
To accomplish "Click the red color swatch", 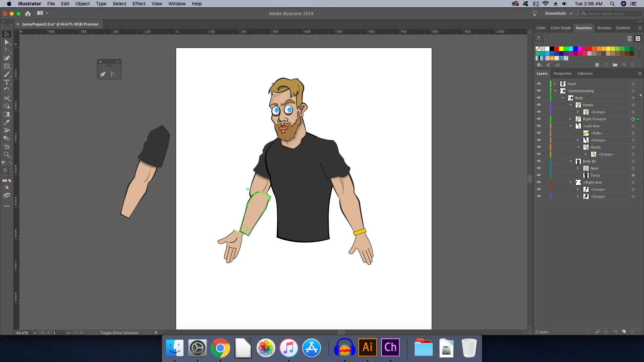I will 556,49.
